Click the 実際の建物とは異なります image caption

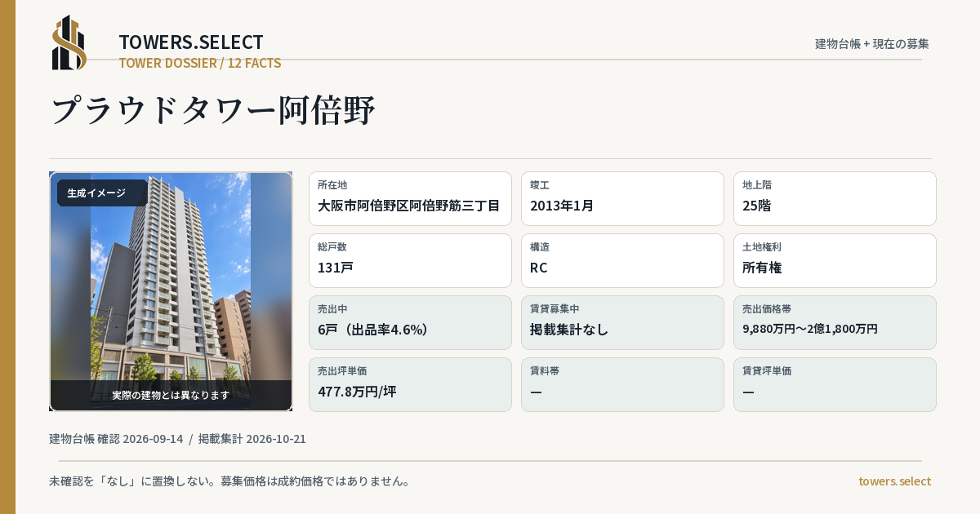point(171,395)
